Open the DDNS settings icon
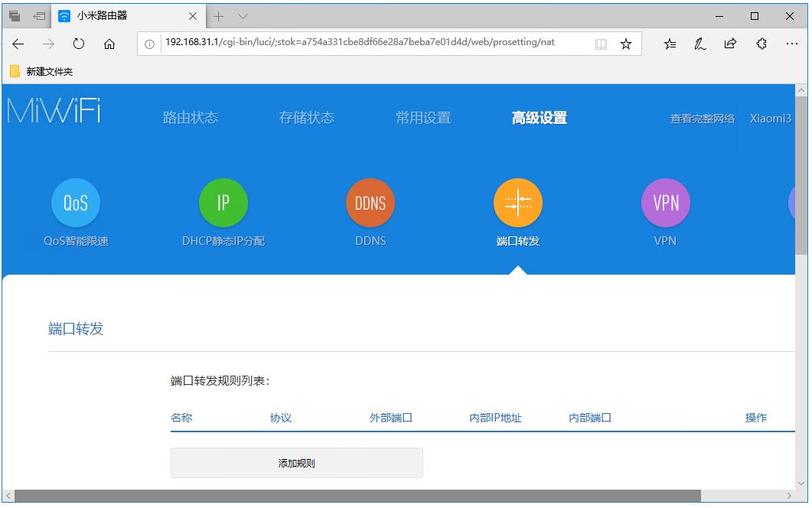The height and width of the screenshot is (508, 812). (370, 202)
